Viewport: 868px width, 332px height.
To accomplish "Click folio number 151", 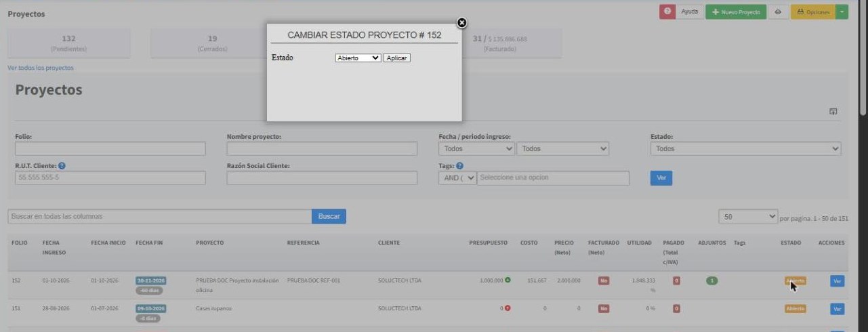I will click(x=16, y=308).
